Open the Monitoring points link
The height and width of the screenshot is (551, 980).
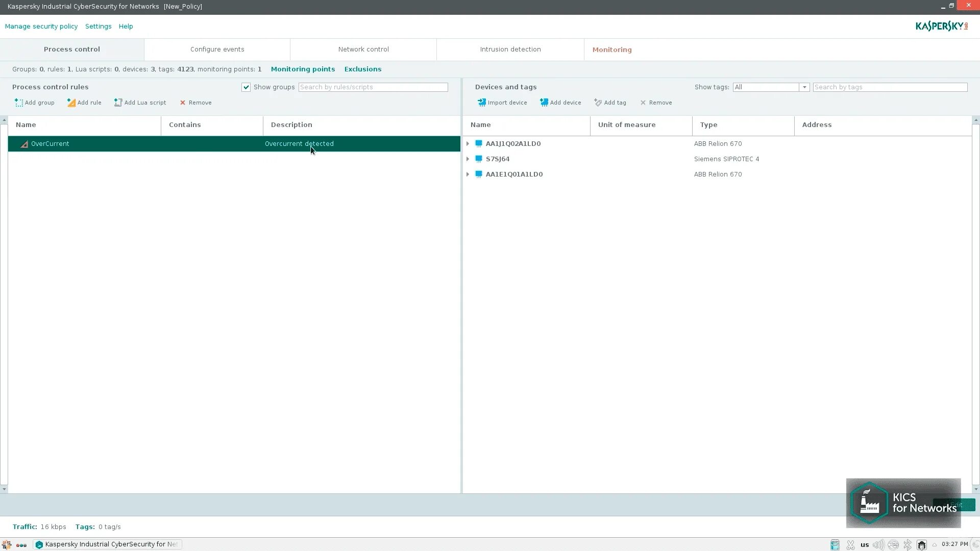(x=303, y=69)
